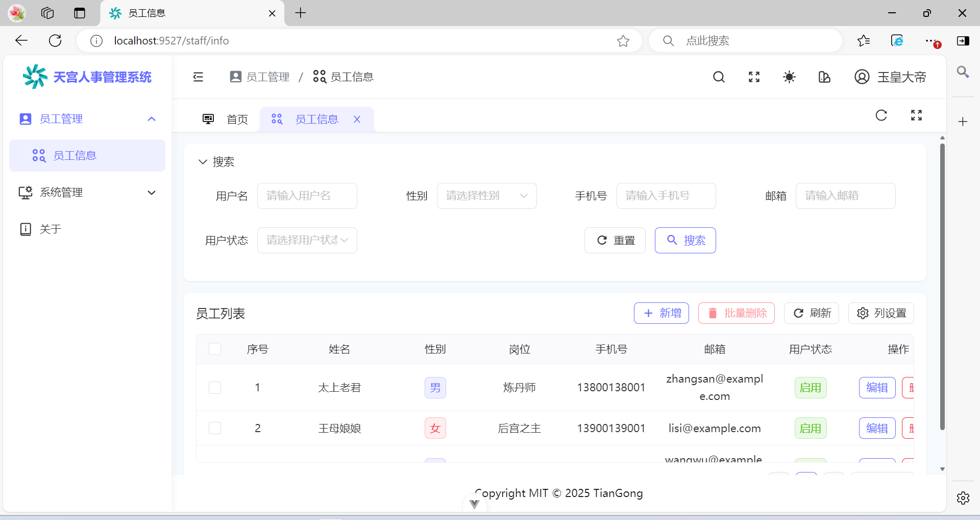Switch theme with the sun icon
Screen dimensions: 980x520
(789, 77)
